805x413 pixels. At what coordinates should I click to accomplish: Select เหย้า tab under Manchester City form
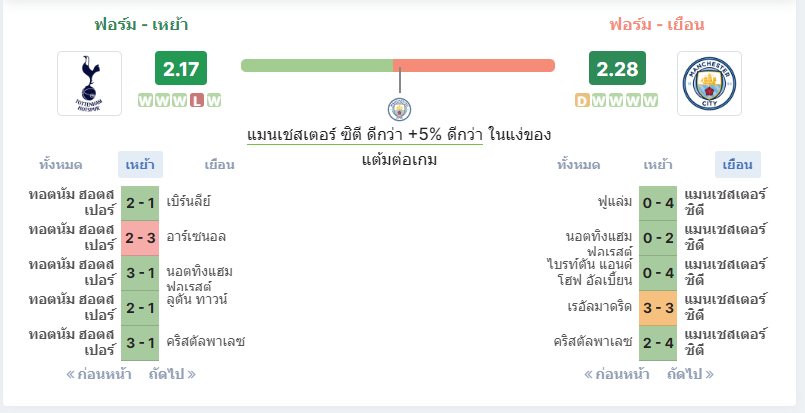(x=658, y=165)
